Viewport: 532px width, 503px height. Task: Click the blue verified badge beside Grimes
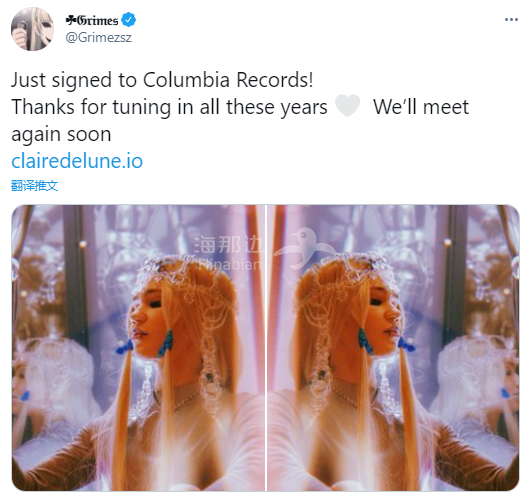(129, 20)
